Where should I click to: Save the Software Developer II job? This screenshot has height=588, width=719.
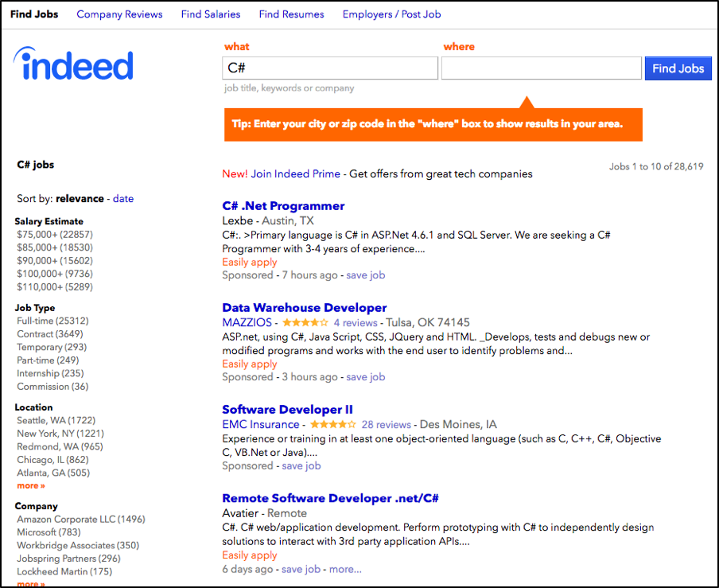click(301, 466)
